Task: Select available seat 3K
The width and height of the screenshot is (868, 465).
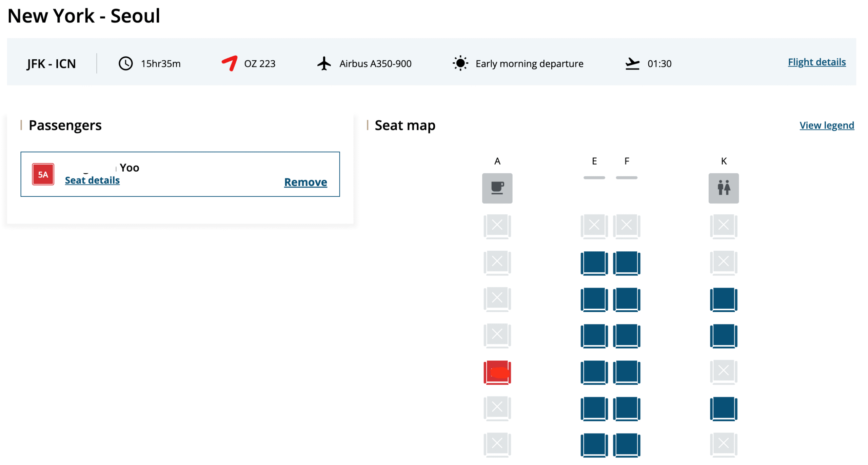Action: pos(723,299)
